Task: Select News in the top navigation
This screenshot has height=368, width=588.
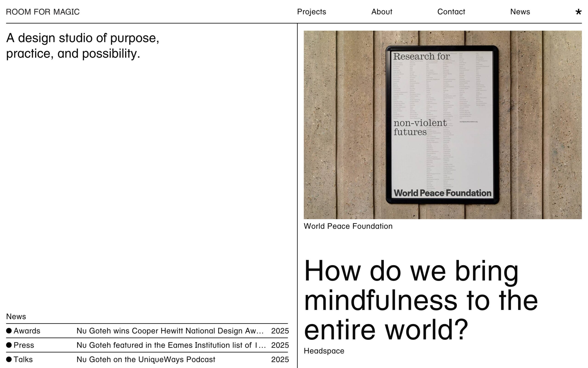Action: coord(520,12)
